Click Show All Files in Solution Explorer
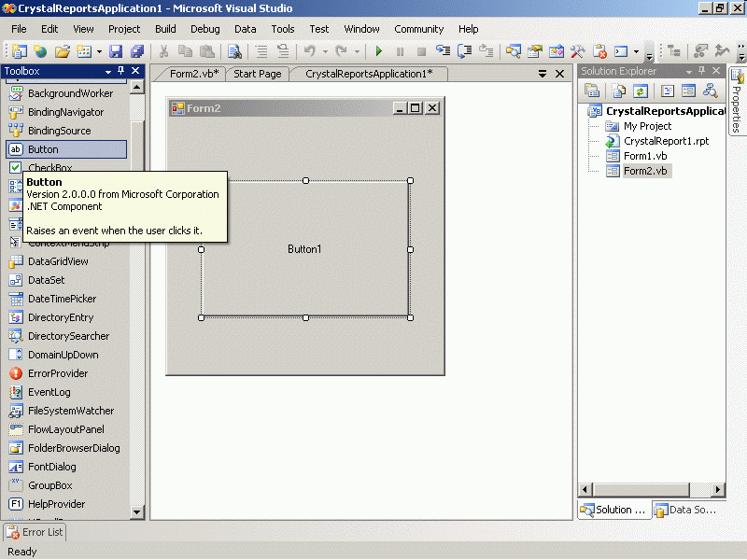This screenshot has height=560, width=747. point(618,91)
